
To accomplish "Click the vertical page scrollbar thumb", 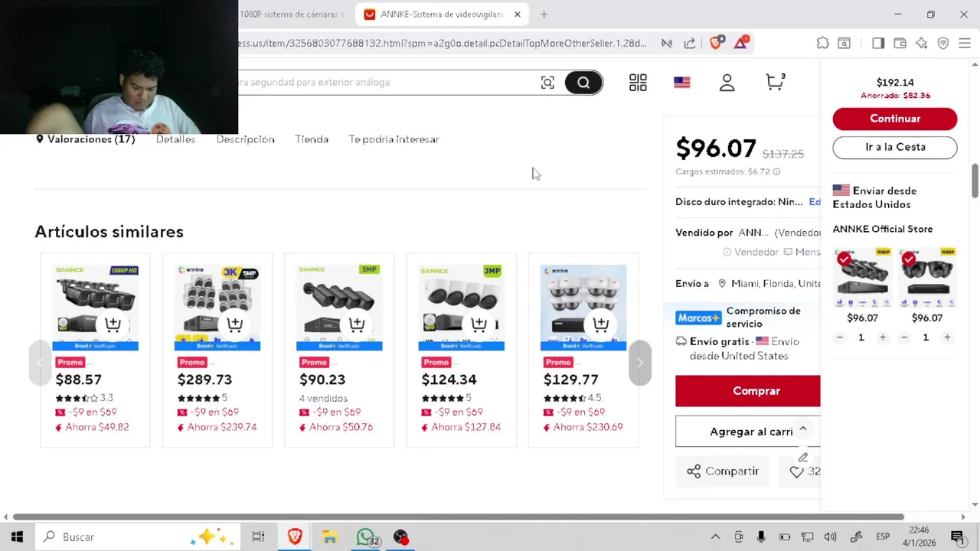I will click(x=975, y=180).
